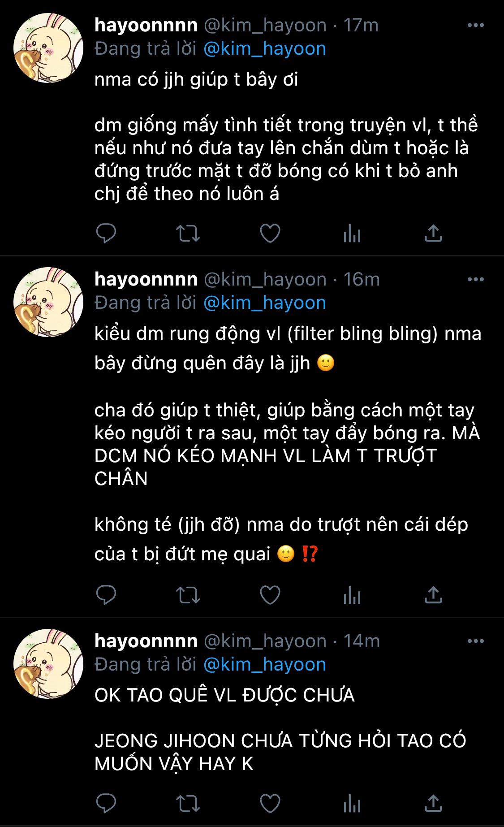Open the @kim_hayoon mention link in 17m tweet
Image resolution: width=504 pixels, height=827 pixels.
coord(265,49)
